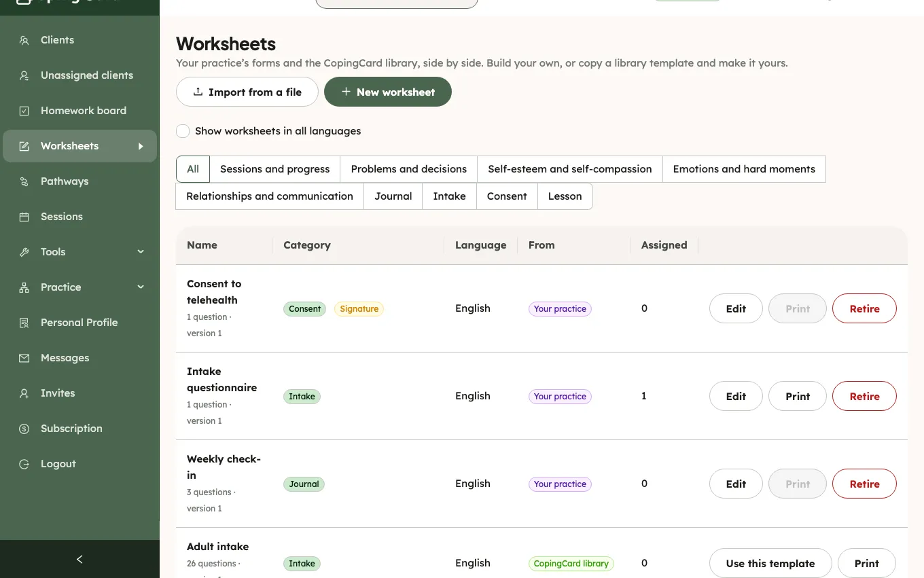Click the Worksheets pencil icon in sidebar
This screenshot has height=578, width=924.
pyautogui.click(x=24, y=146)
